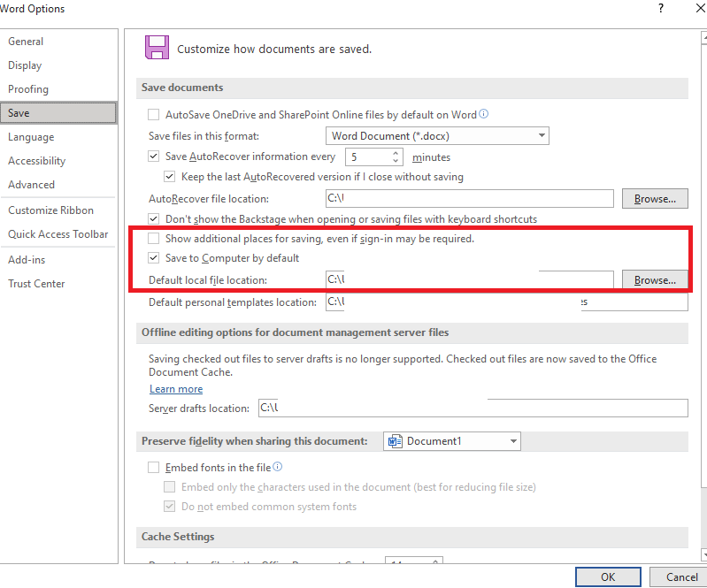Viewport: 707px width, 588px height.
Task: Click the AutoSave info icon beside Word
Action: pos(483,114)
